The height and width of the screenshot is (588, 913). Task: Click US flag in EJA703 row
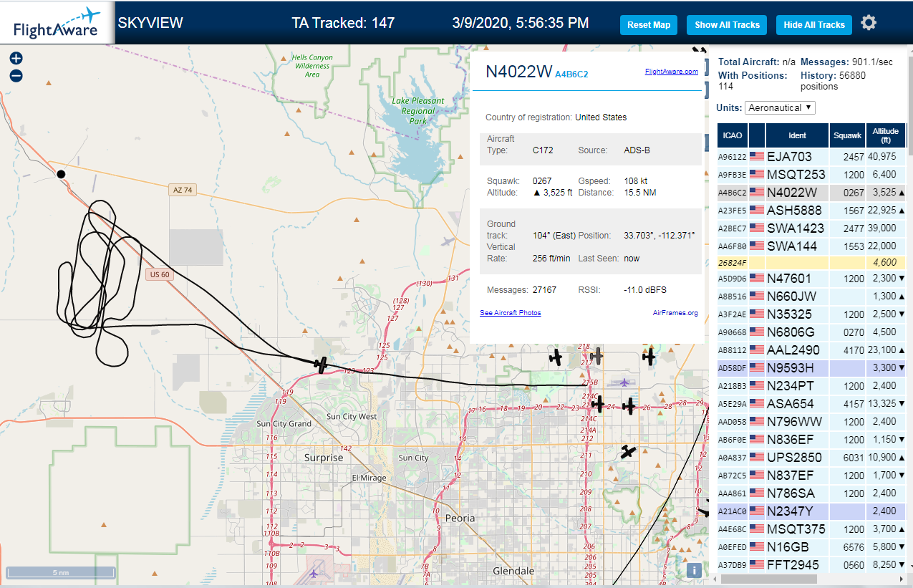point(757,156)
